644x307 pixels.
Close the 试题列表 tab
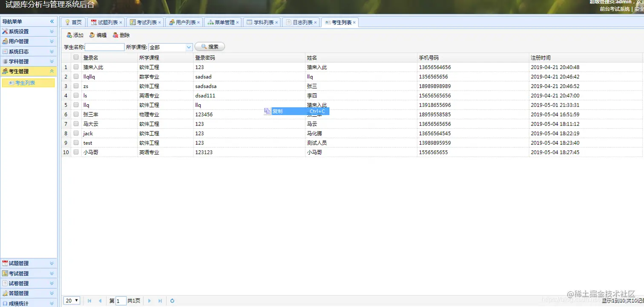pyautogui.click(x=121, y=23)
